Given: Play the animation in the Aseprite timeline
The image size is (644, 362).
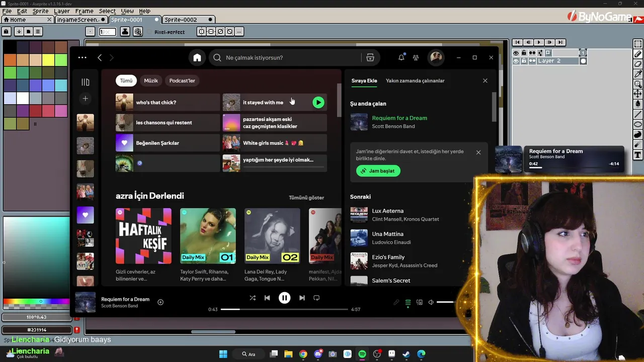Looking at the screenshot, I should 539,42.
